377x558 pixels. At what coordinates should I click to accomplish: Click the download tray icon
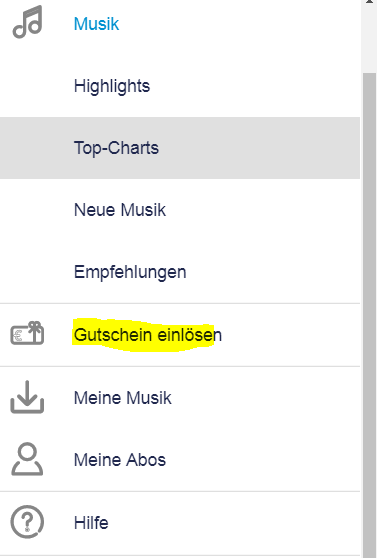point(27,397)
